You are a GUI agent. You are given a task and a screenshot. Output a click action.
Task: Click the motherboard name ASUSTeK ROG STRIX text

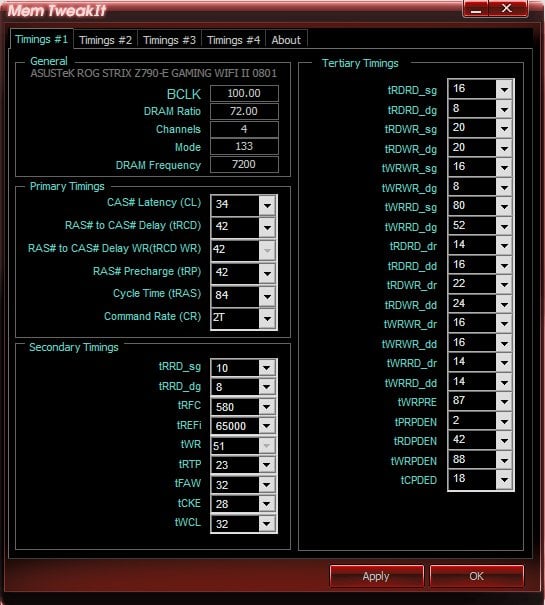click(x=153, y=73)
